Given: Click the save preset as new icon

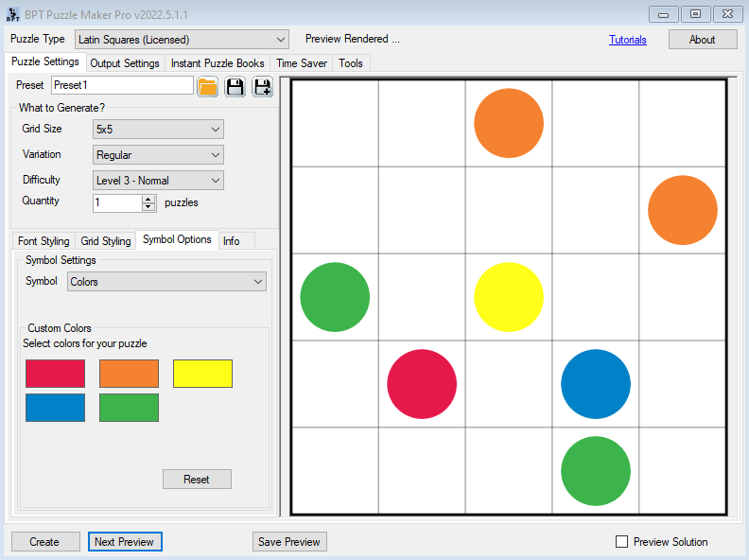Looking at the screenshot, I should (262, 87).
